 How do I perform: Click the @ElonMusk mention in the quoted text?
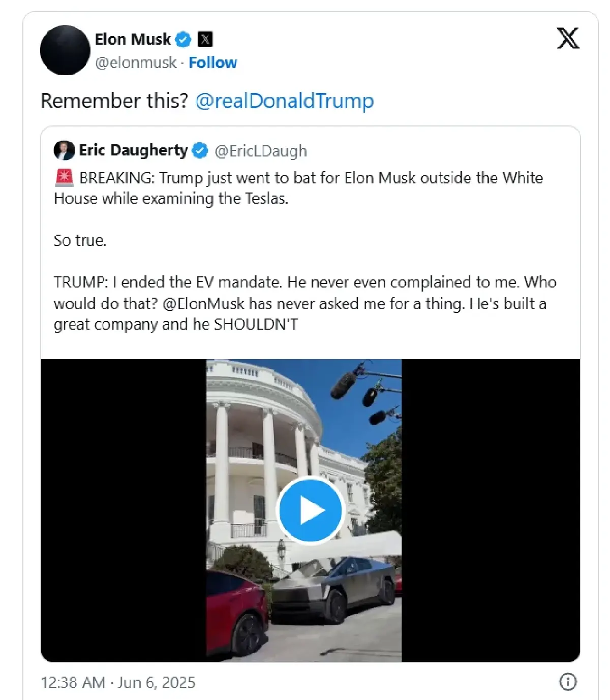pos(203,303)
